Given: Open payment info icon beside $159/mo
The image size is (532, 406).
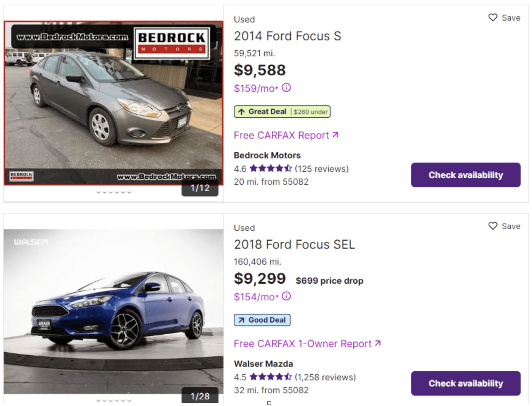Looking at the screenshot, I should pyautogui.click(x=286, y=88).
